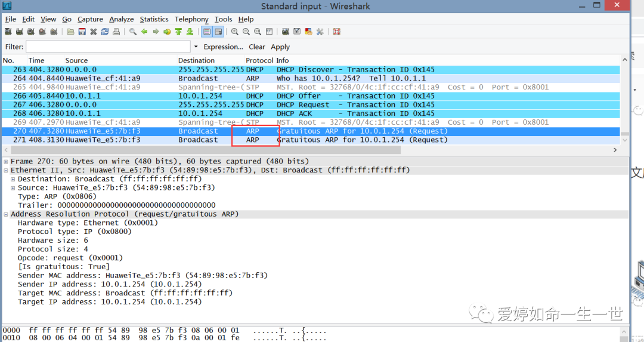Image resolution: width=644 pixels, height=342 pixels.
Task: Select Opcode: request (0x0001) field
Action: (x=70, y=258)
